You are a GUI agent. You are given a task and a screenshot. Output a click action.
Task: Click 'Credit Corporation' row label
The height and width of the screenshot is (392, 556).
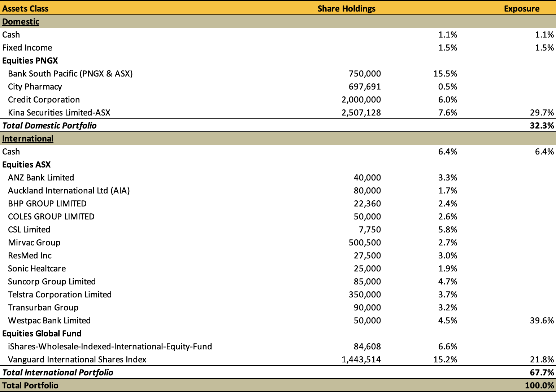[44, 100]
